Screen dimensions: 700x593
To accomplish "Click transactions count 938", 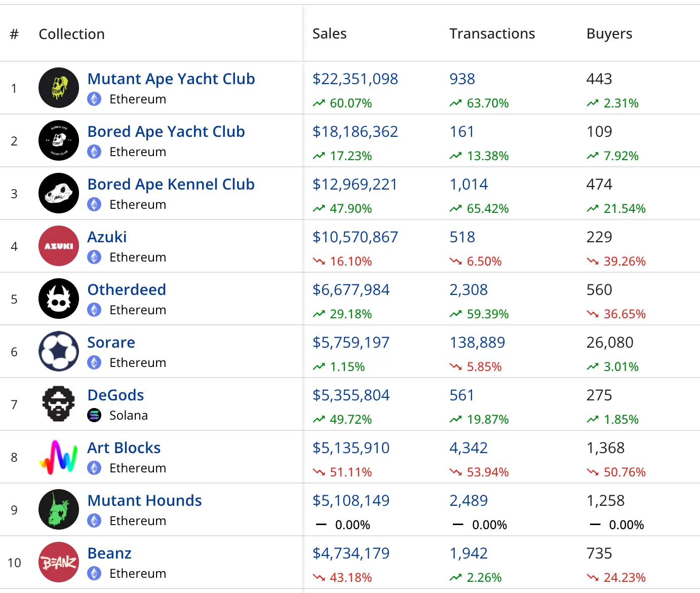I will click(462, 79).
